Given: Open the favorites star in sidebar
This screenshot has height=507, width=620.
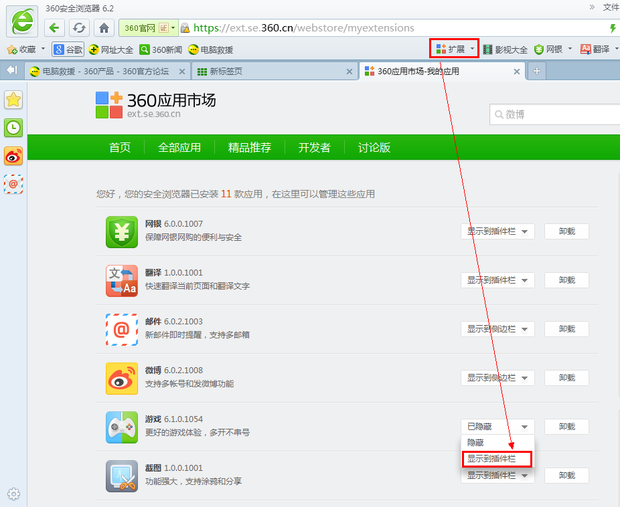Looking at the screenshot, I should click(13, 100).
